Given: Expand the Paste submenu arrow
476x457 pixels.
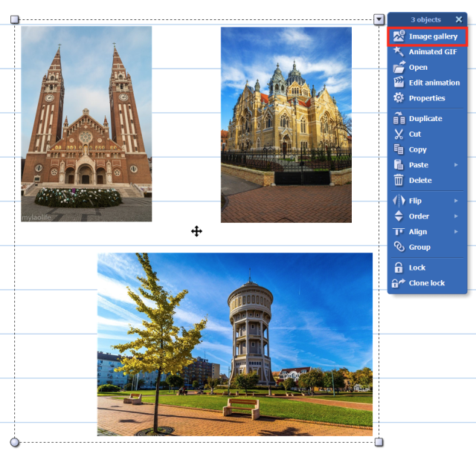Looking at the screenshot, I should [456, 165].
